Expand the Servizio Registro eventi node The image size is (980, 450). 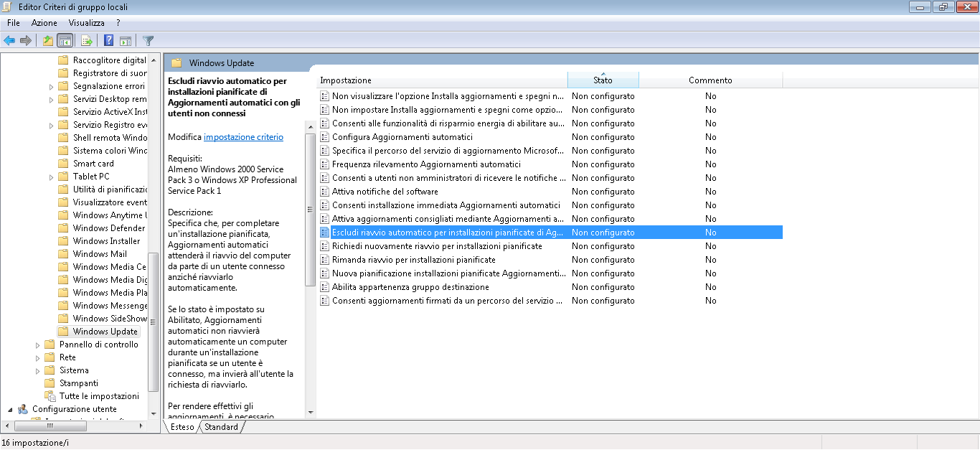coord(52,125)
